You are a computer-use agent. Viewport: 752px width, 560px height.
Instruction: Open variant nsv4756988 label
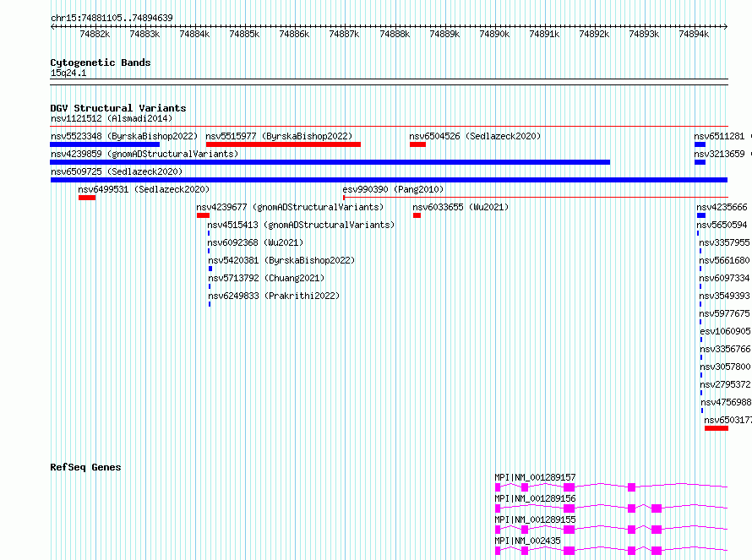pyautogui.click(x=726, y=402)
